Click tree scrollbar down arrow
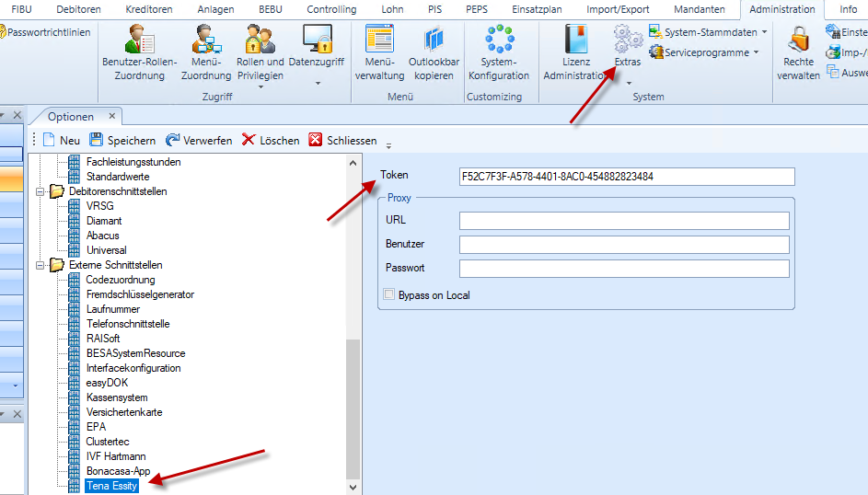Image resolution: width=868 pixels, height=495 pixels. (x=353, y=487)
